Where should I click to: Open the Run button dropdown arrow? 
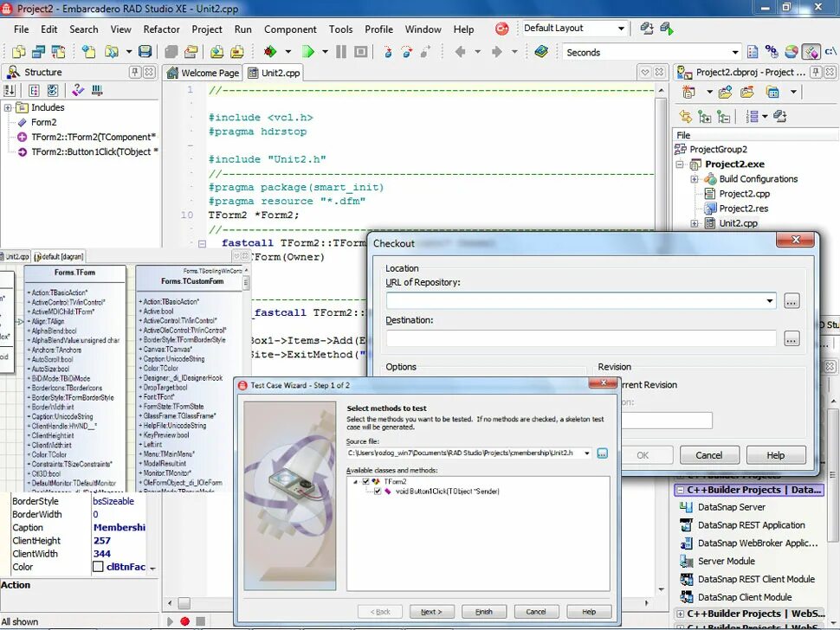326,52
